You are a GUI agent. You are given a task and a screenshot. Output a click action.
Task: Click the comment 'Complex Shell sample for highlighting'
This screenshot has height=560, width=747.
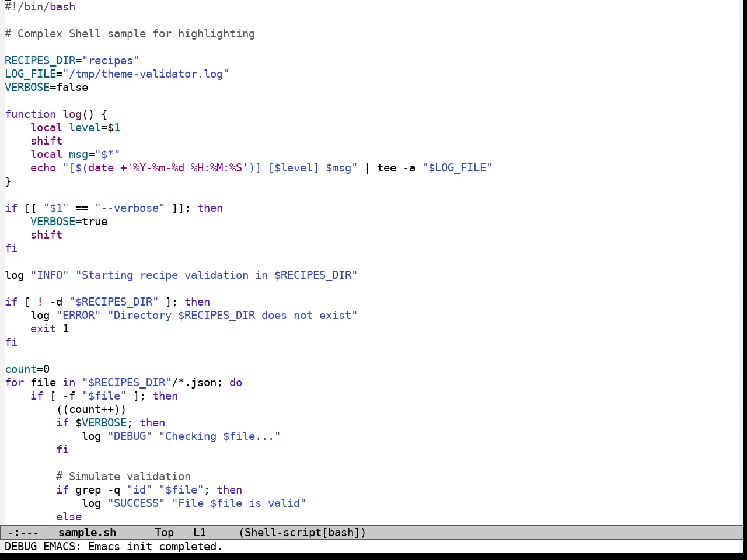click(x=136, y=34)
